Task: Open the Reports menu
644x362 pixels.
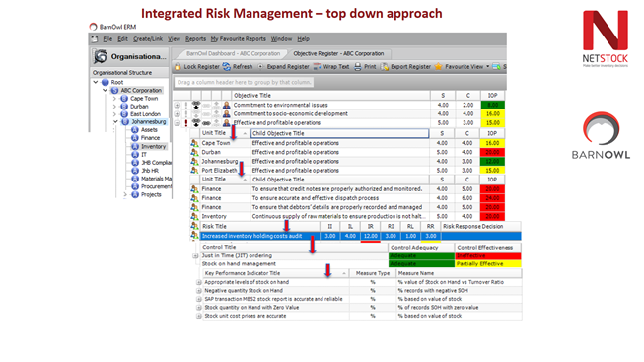Action: (x=195, y=39)
